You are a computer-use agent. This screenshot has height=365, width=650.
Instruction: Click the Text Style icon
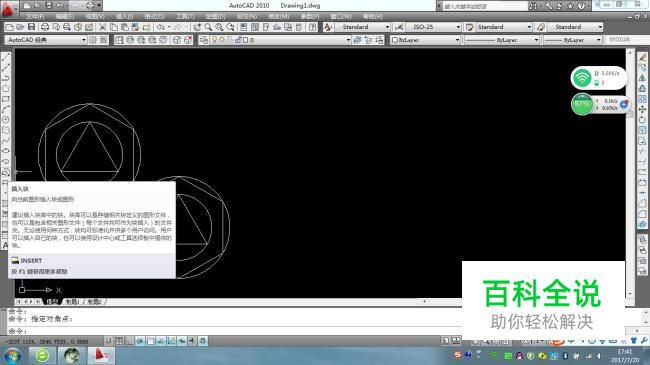328,27
